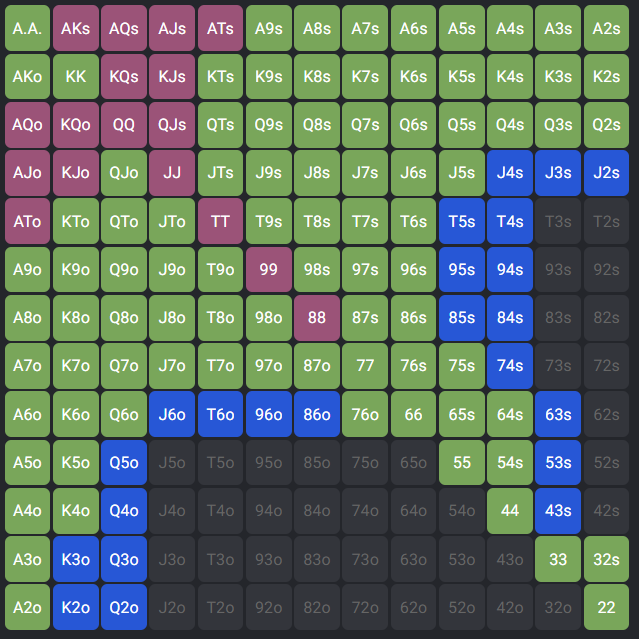
Task: Select the blue J4s cell
Action: coord(510,173)
